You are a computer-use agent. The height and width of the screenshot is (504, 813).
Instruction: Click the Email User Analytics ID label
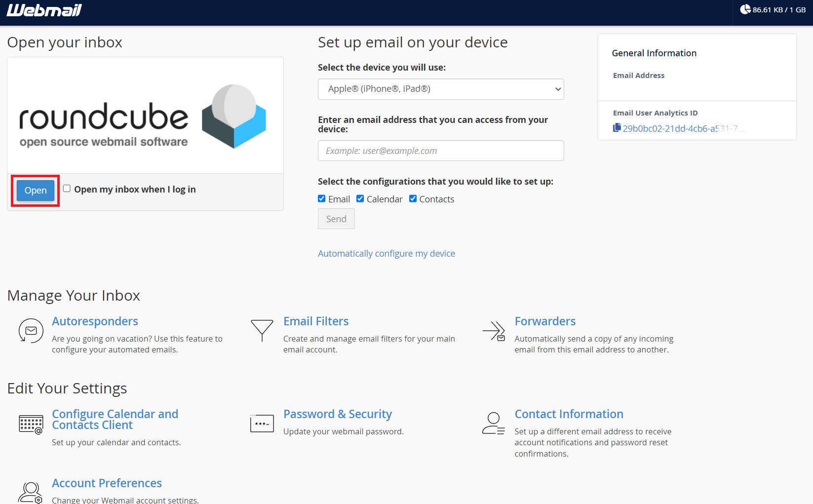(x=655, y=113)
